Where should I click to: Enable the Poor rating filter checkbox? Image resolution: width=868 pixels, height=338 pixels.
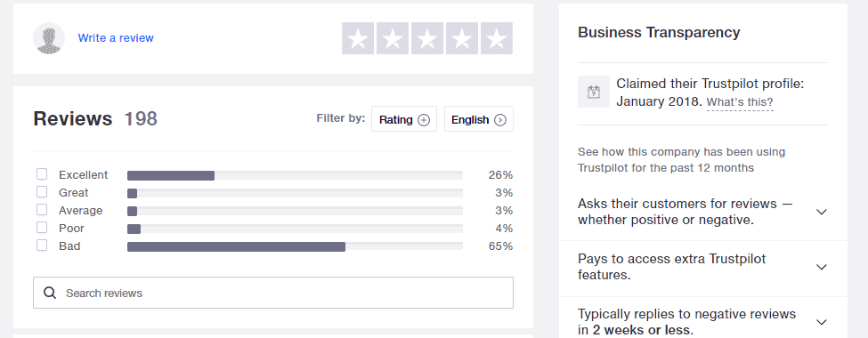coord(42,228)
